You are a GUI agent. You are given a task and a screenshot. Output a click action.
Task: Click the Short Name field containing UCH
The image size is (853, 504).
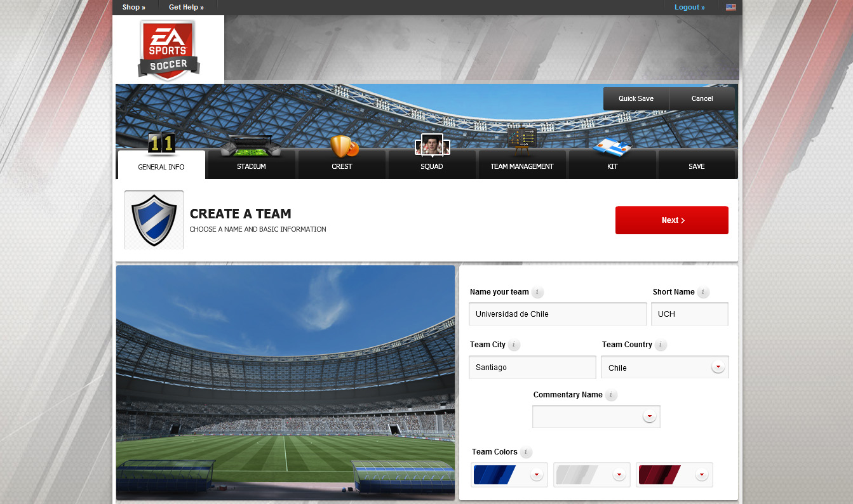(x=690, y=314)
